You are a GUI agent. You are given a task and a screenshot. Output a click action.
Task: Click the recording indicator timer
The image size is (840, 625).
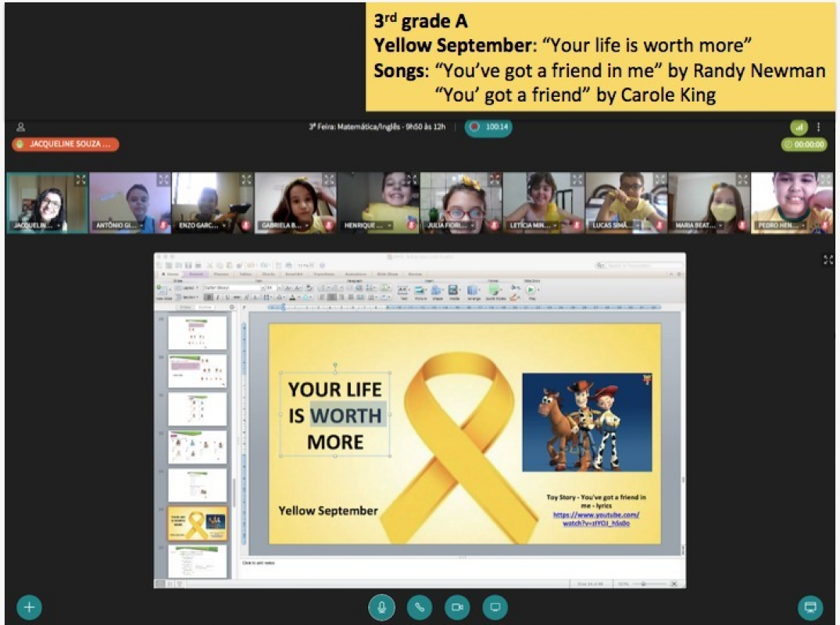coord(488,127)
